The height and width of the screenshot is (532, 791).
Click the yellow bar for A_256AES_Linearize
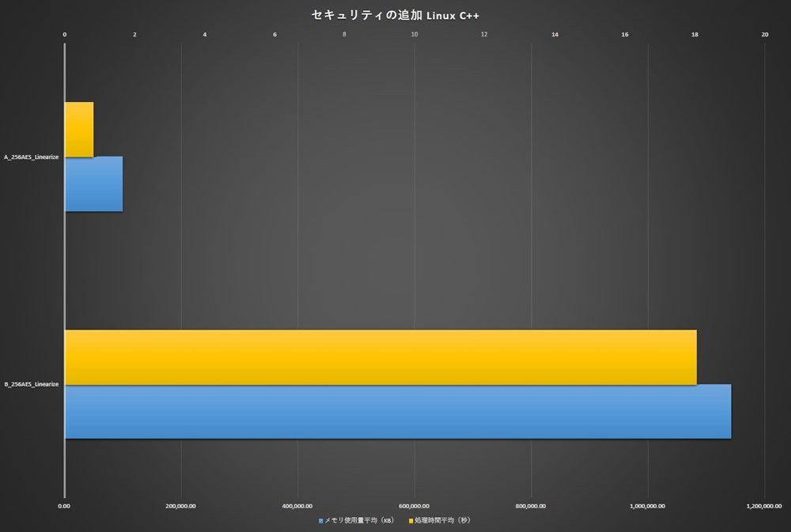pos(79,130)
